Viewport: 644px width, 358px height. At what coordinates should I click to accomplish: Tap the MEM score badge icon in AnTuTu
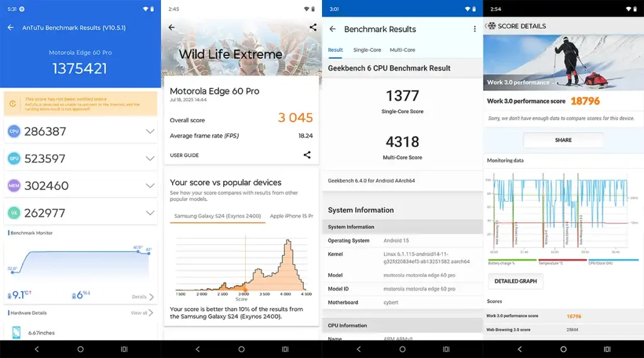(x=14, y=186)
